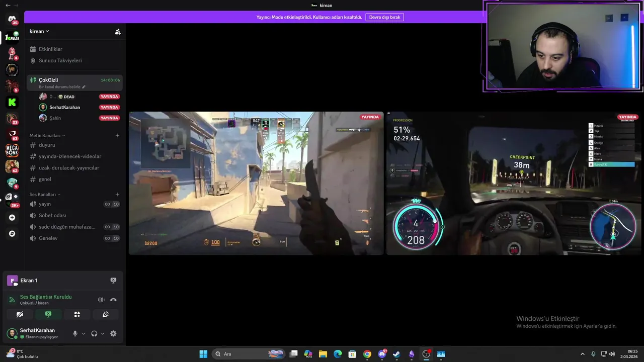Edit channel status pencil under ÇokGizli
Image resolution: width=644 pixels, height=362 pixels.
pyautogui.click(x=84, y=87)
